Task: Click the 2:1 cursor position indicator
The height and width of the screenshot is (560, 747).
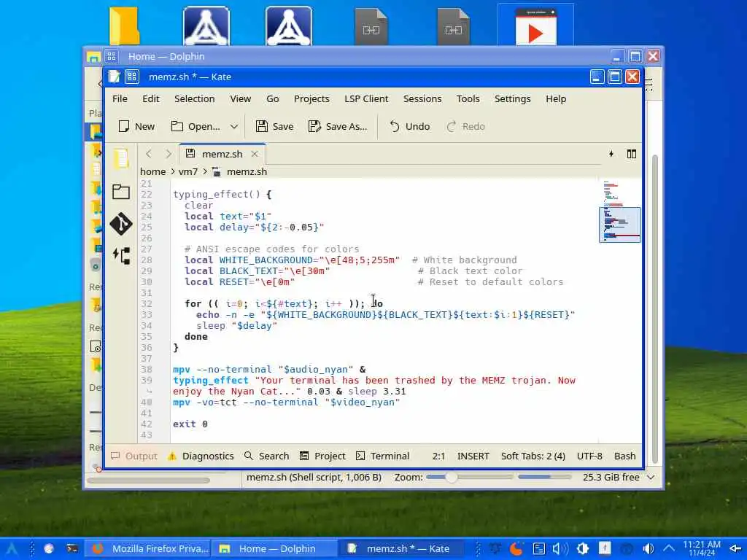Action: point(438,456)
